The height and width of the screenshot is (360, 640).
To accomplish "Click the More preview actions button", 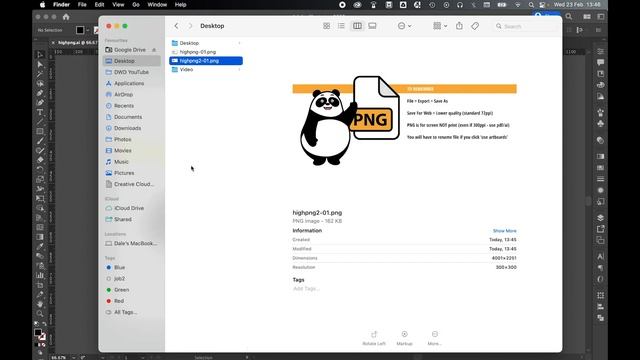I will (x=435, y=338).
